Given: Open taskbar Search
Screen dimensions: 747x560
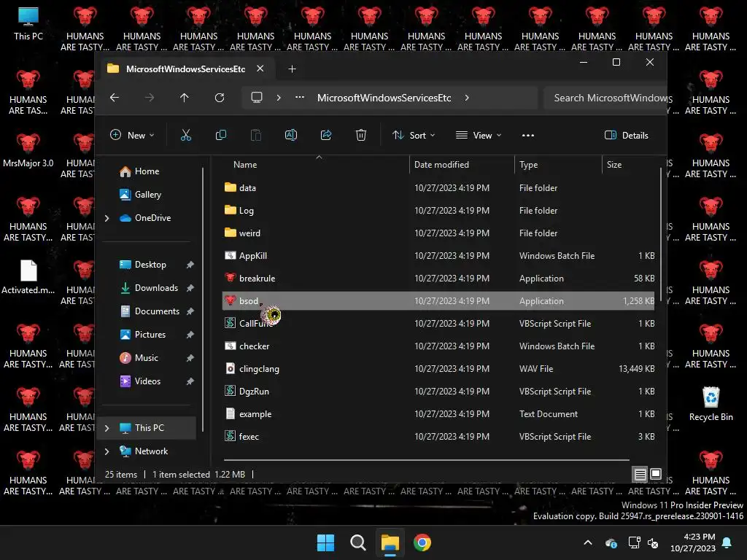Looking at the screenshot, I should pyautogui.click(x=357, y=542).
